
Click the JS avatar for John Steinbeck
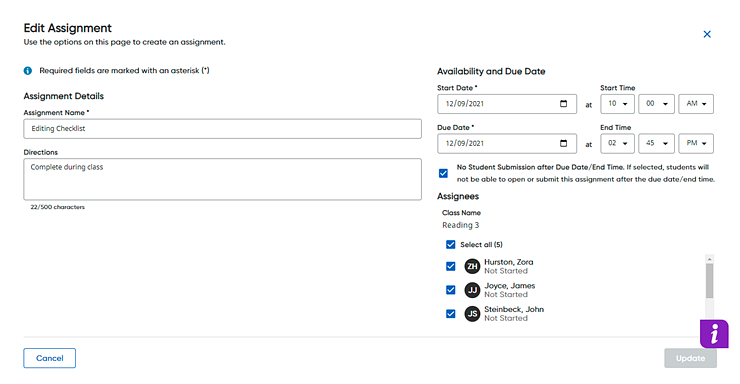[472, 313]
